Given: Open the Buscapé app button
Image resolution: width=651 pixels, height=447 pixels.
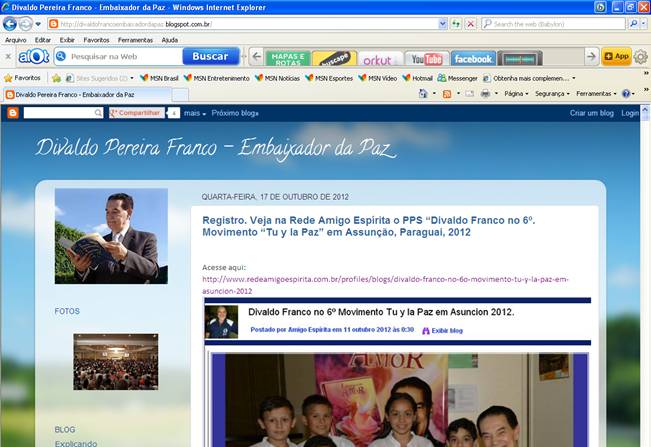Looking at the screenshot, I should [x=334, y=59].
